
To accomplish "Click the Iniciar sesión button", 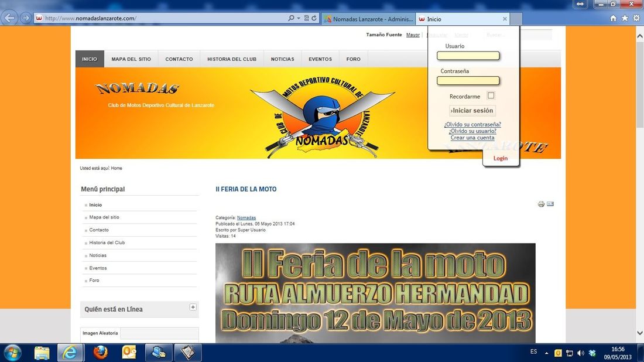I will tap(472, 111).
